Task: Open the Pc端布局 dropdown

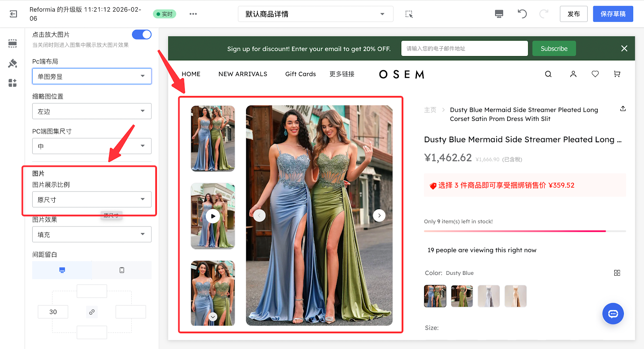Action: pos(92,76)
